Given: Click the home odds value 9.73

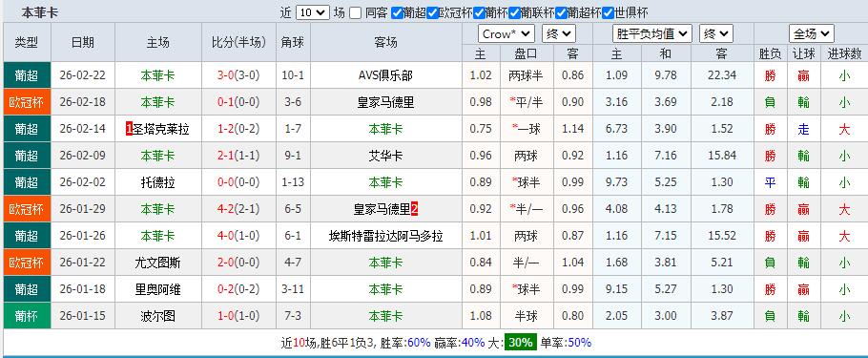Looking at the screenshot, I should pyautogui.click(x=617, y=182).
